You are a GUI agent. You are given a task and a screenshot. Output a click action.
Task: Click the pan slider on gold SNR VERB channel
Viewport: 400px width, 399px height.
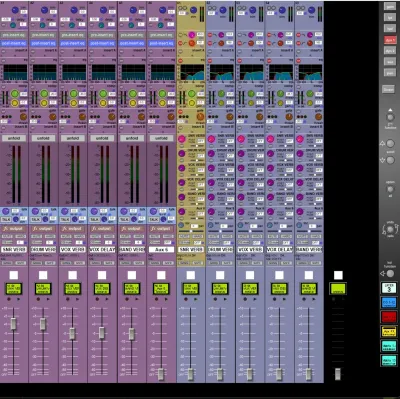tap(191, 231)
